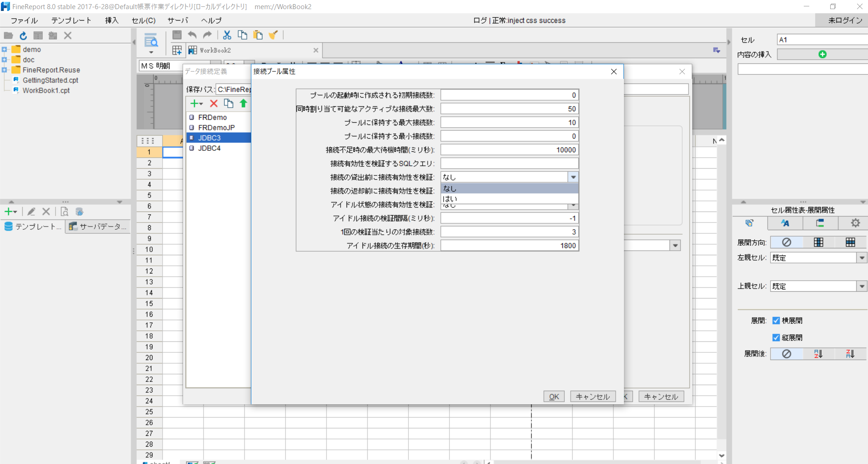
Task: Open the サーバ menu
Action: pos(178,21)
